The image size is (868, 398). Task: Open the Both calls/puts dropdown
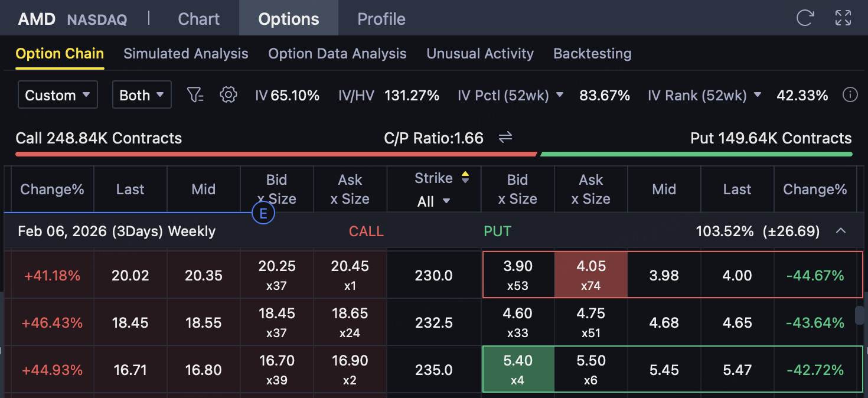[x=142, y=95]
